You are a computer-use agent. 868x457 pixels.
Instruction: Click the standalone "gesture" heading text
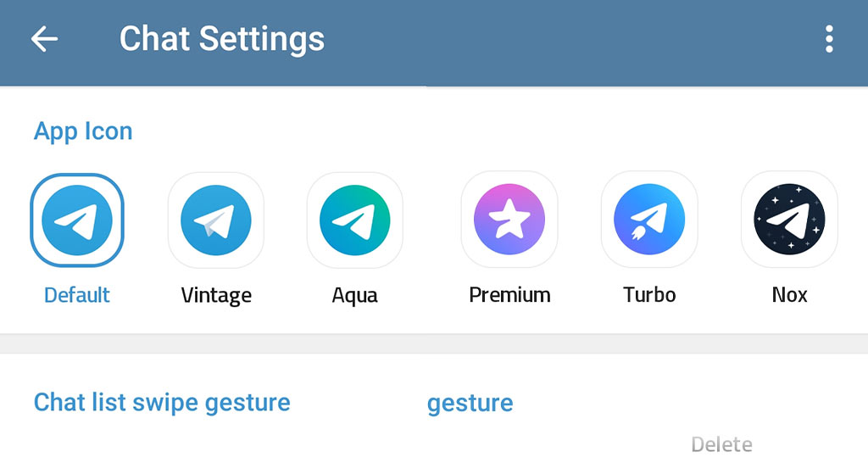click(470, 402)
